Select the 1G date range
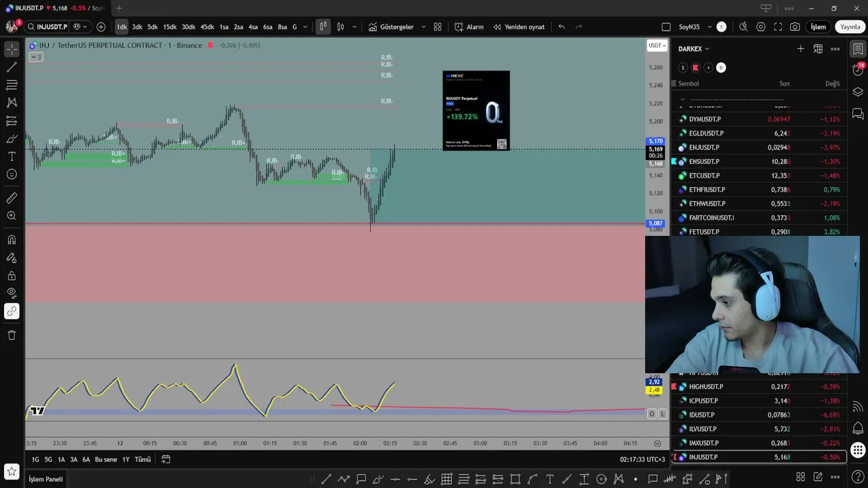This screenshot has width=868, height=488. [x=35, y=460]
